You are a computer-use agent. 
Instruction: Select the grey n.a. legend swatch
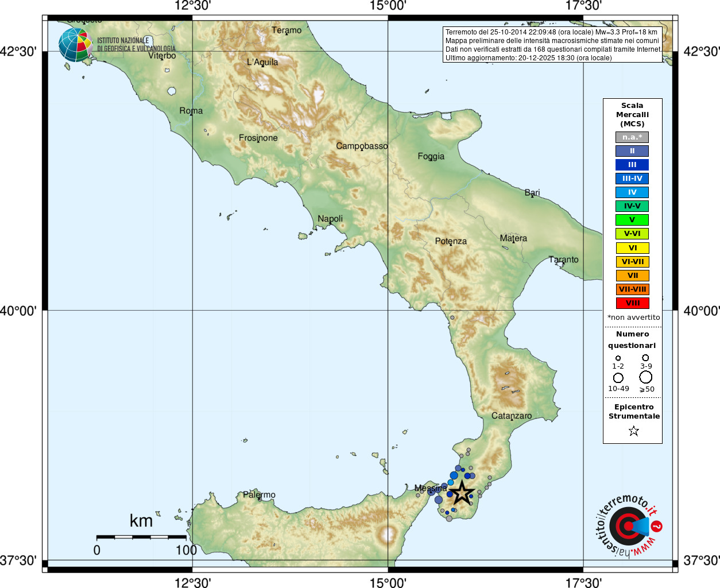[x=632, y=137]
